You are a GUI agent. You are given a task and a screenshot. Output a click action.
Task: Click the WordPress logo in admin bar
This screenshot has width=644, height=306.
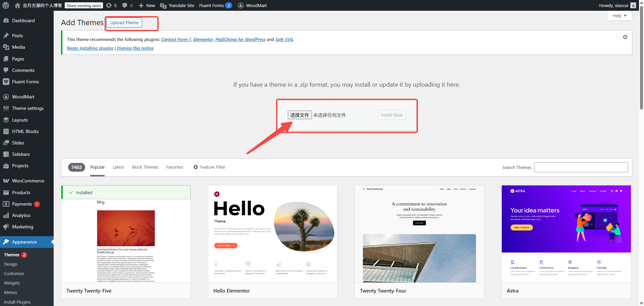coord(6,5)
